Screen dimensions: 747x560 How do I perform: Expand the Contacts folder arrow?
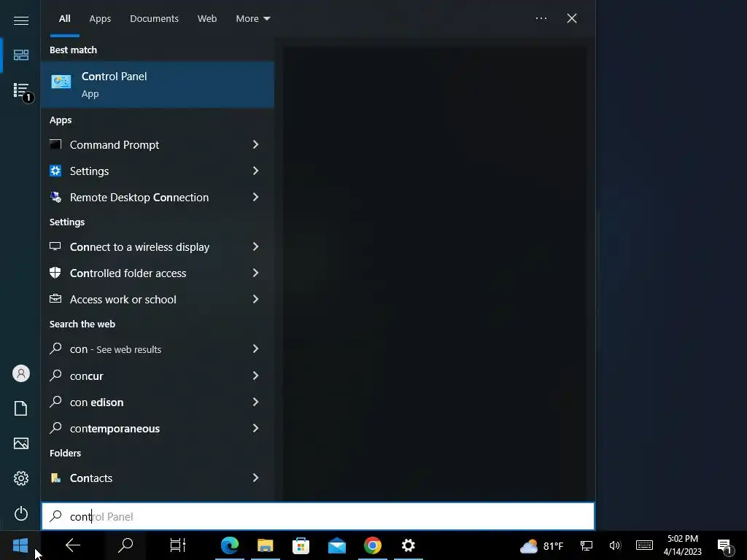tap(256, 478)
